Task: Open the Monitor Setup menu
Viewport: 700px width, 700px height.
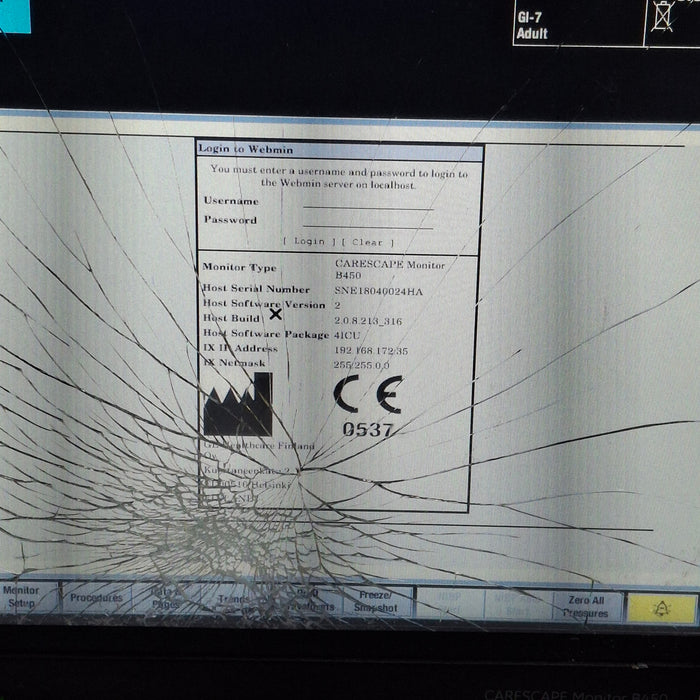Action: tap(21, 596)
